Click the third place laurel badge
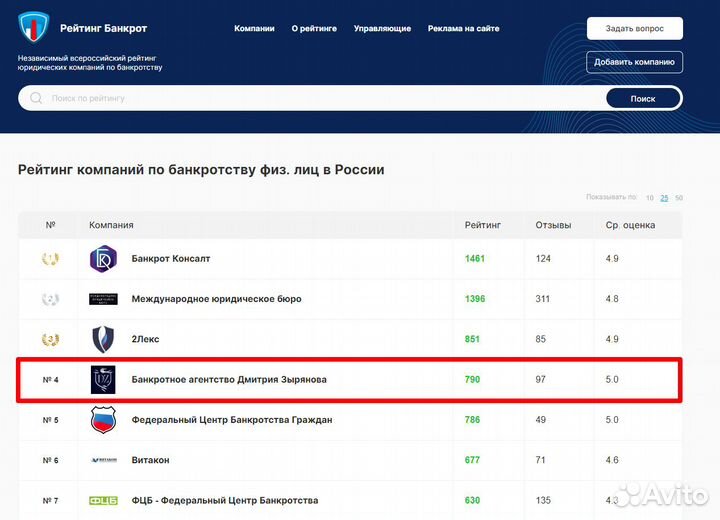This screenshot has height=520, width=720. click(50, 339)
